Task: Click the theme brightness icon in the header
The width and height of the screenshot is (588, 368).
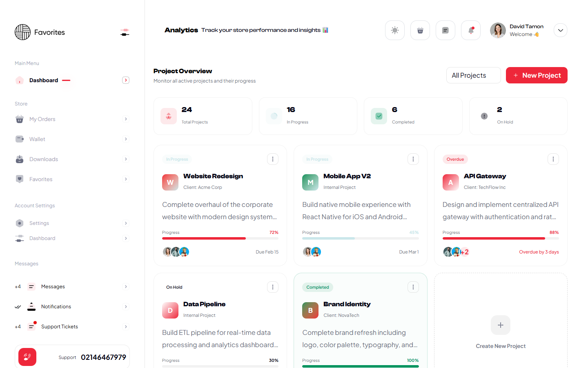Action: pyautogui.click(x=394, y=30)
